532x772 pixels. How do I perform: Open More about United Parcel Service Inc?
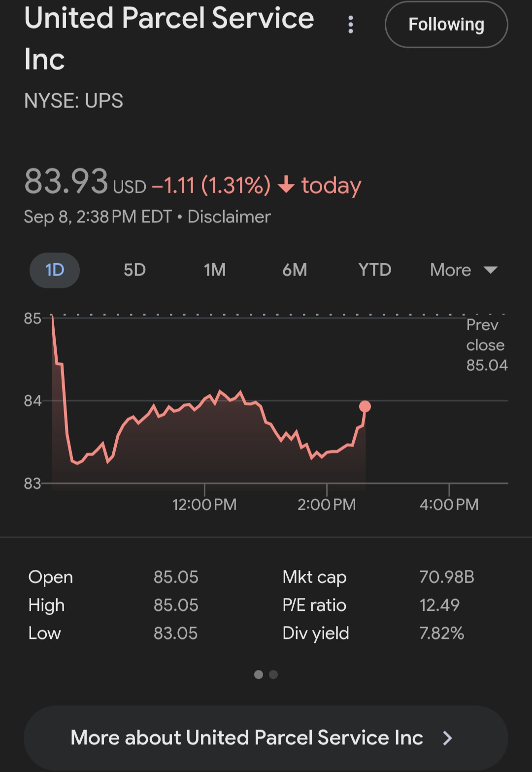click(247, 737)
